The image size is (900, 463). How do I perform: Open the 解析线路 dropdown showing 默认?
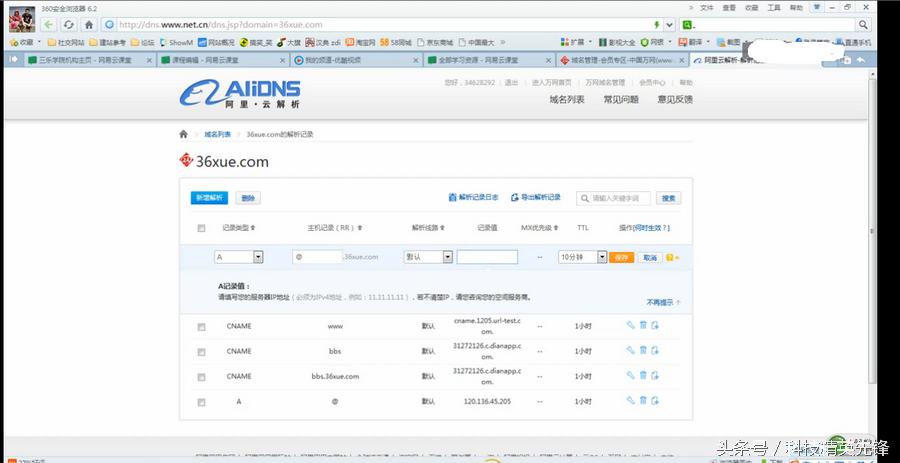click(428, 257)
